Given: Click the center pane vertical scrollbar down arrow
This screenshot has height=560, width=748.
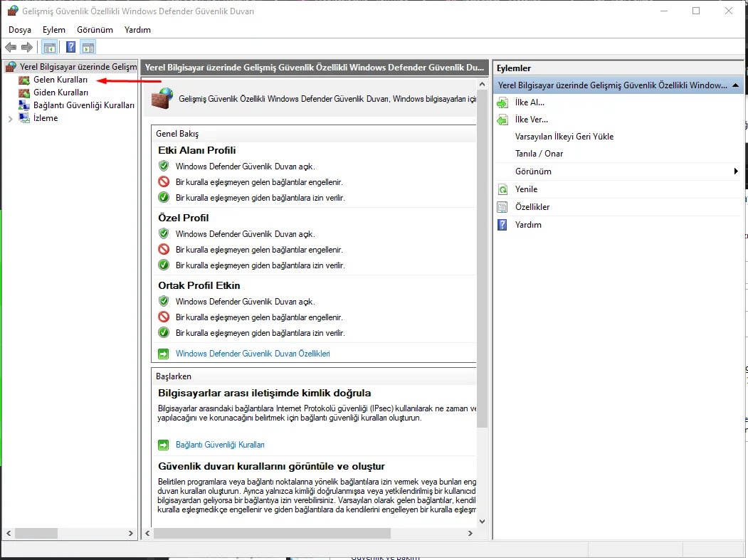Looking at the screenshot, I should pos(482,522).
